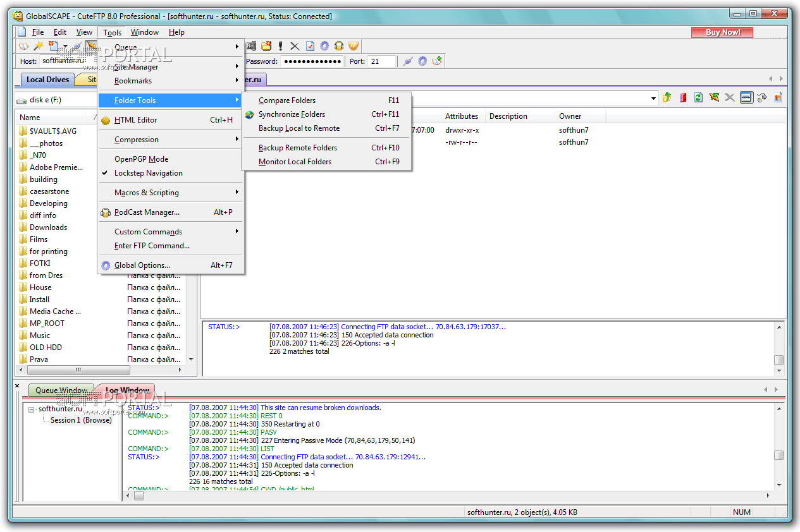Click the checkmark properties document icon
800x532 pixels.
coord(310,46)
